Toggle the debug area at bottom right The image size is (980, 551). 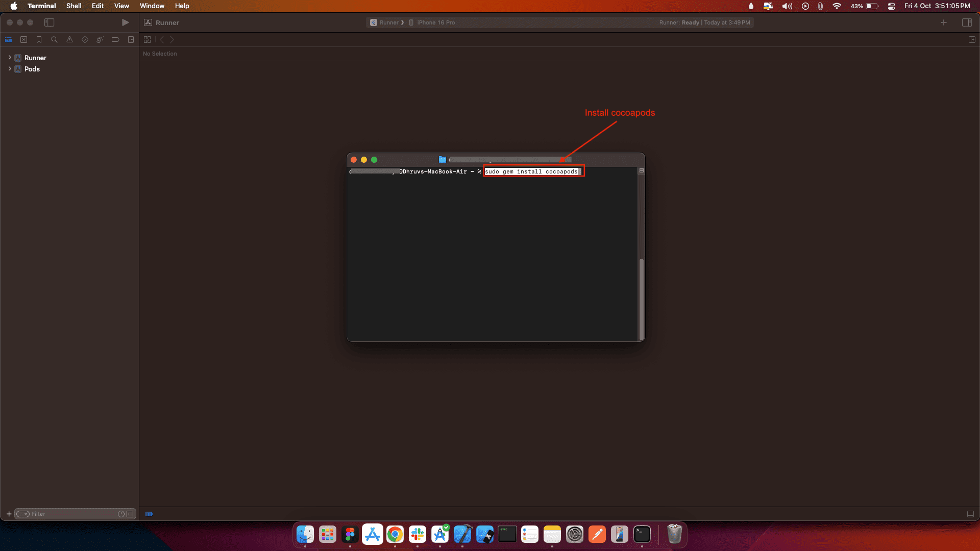tap(970, 514)
